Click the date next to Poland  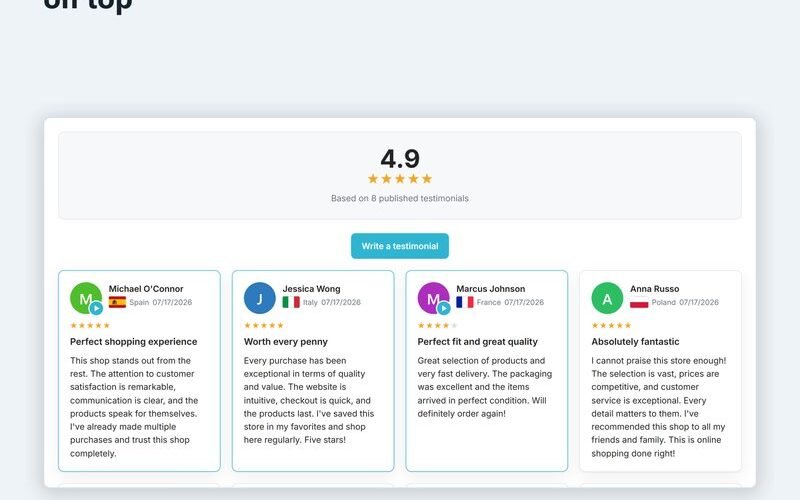[x=699, y=302]
